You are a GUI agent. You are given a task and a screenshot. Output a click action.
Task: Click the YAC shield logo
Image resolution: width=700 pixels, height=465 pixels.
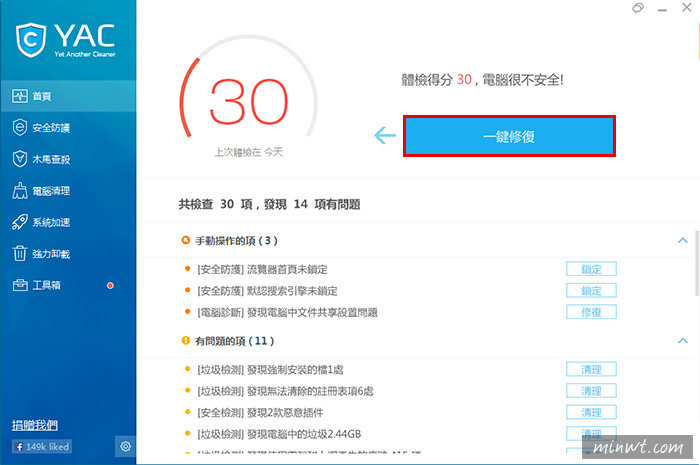31,40
